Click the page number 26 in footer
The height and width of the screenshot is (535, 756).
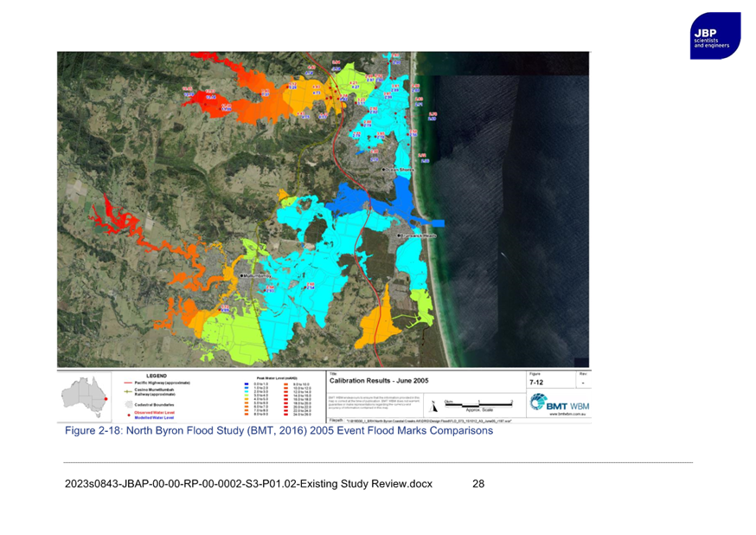(x=478, y=484)
